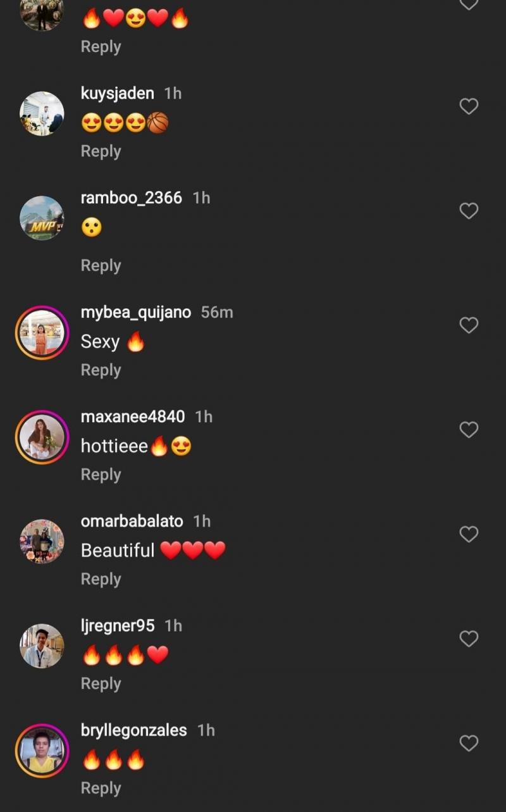Open kuysjaden's profile picture
The image size is (506, 812).
42,114
